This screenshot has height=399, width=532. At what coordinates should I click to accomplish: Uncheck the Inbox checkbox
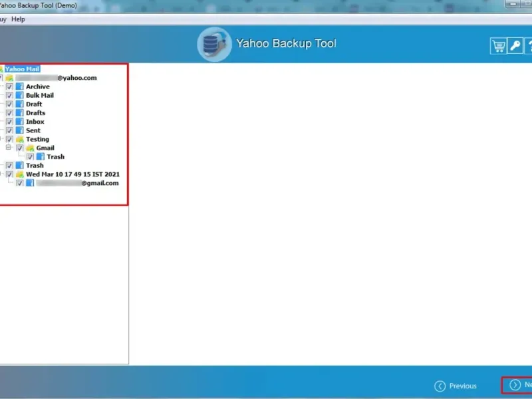(x=9, y=122)
